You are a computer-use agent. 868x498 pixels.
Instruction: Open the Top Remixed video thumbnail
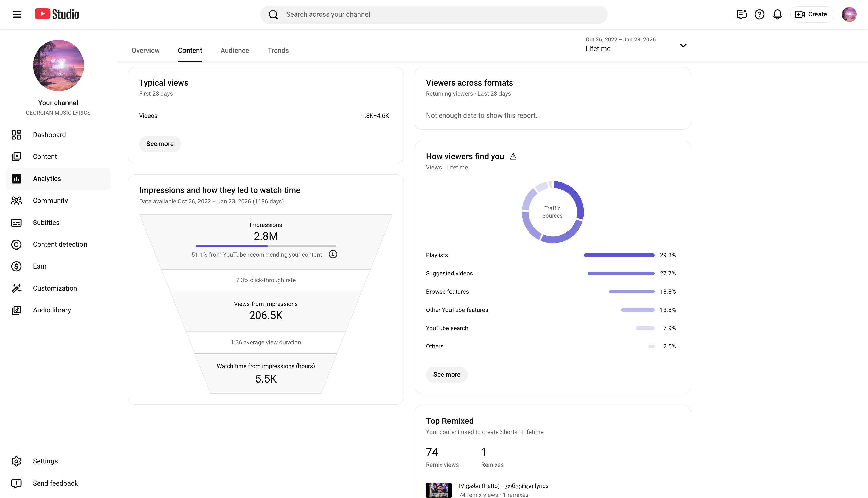(x=439, y=490)
